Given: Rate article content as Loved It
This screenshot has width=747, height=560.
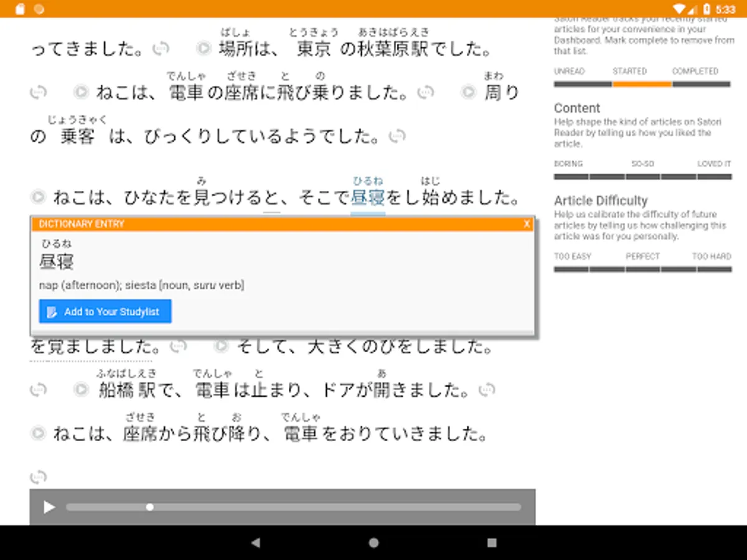Looking at the screenshot, I should [714, 177].
